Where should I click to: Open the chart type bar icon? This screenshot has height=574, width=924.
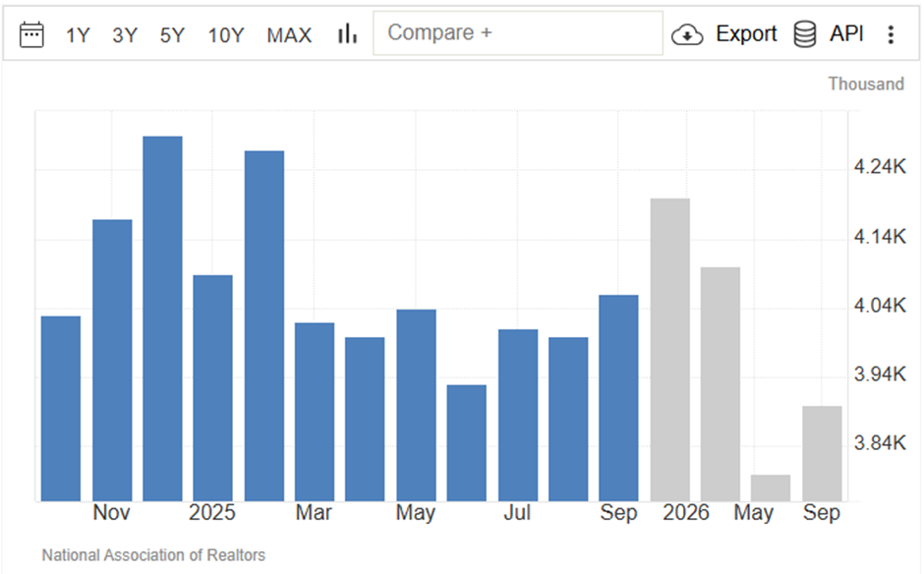click(x=347, y=33)
